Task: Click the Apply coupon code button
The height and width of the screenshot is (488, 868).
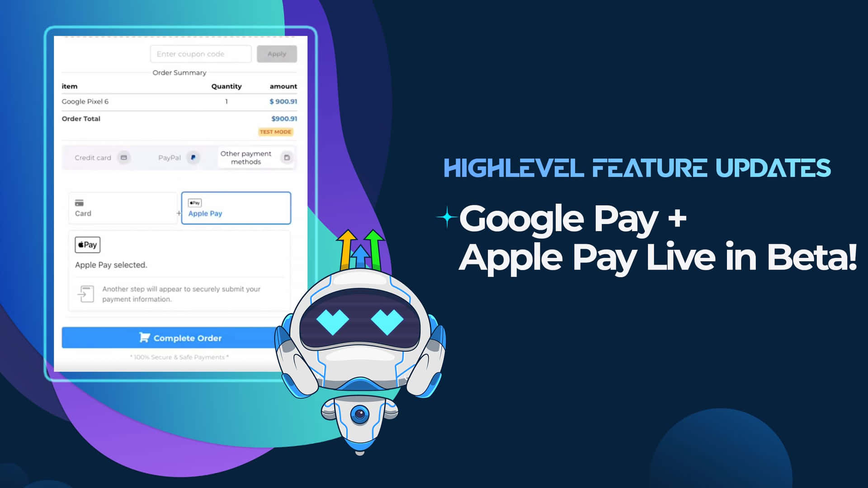Action: pos(277,54)
